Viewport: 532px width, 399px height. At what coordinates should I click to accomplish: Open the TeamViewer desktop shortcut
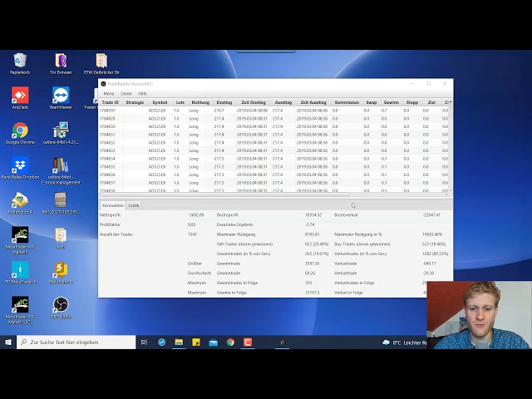click(61, 96)
